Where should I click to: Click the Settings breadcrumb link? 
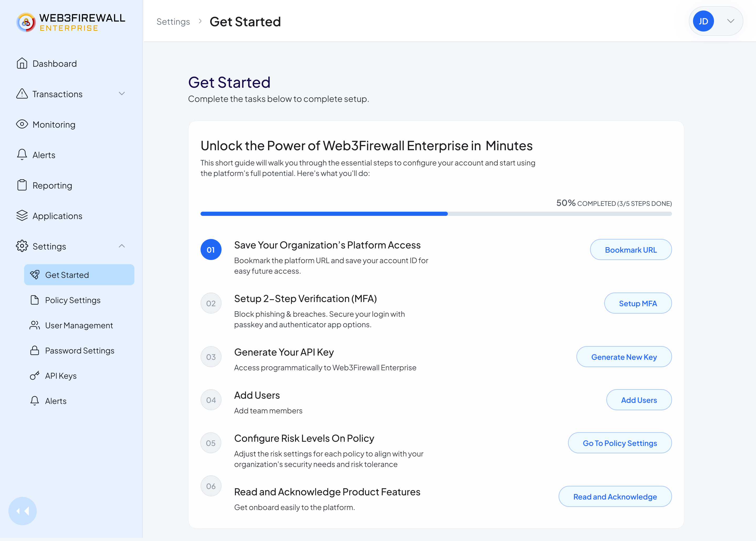[x=173, y=22]
